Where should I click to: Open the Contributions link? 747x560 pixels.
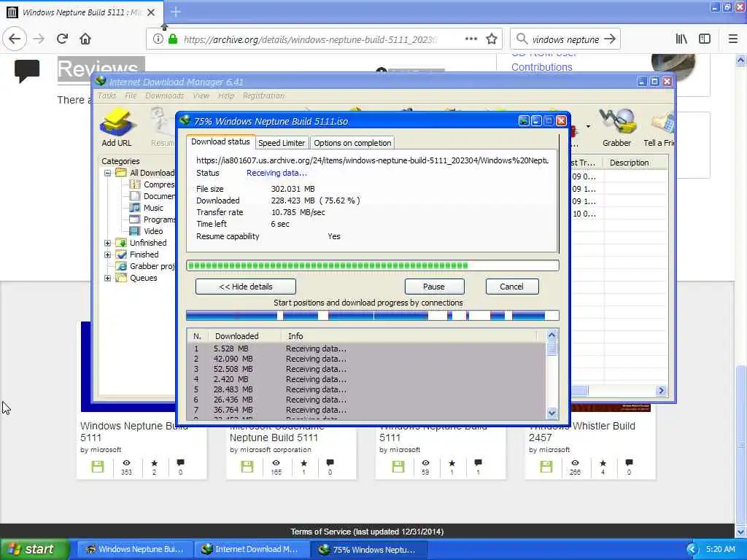[x=542, y=67]
